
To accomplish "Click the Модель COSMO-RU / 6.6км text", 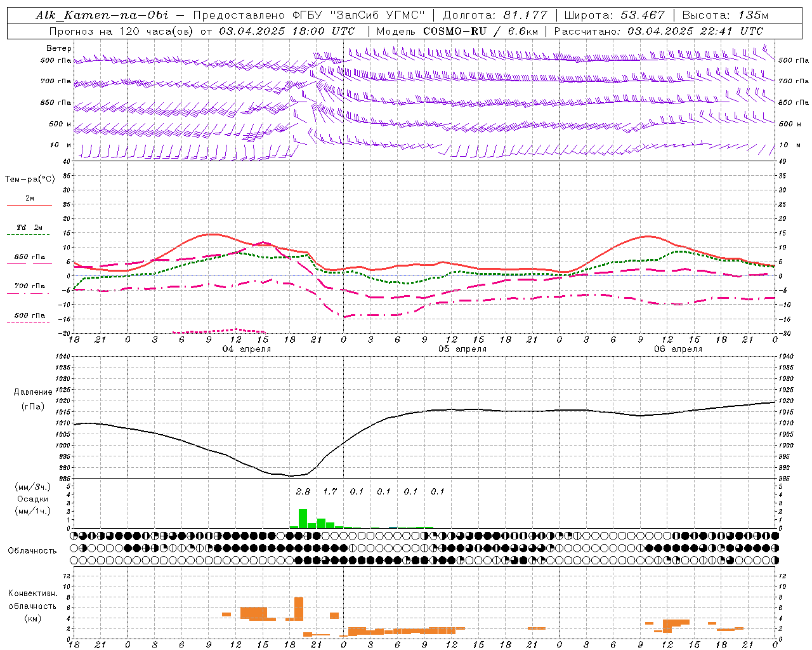I will coord(457,31).
